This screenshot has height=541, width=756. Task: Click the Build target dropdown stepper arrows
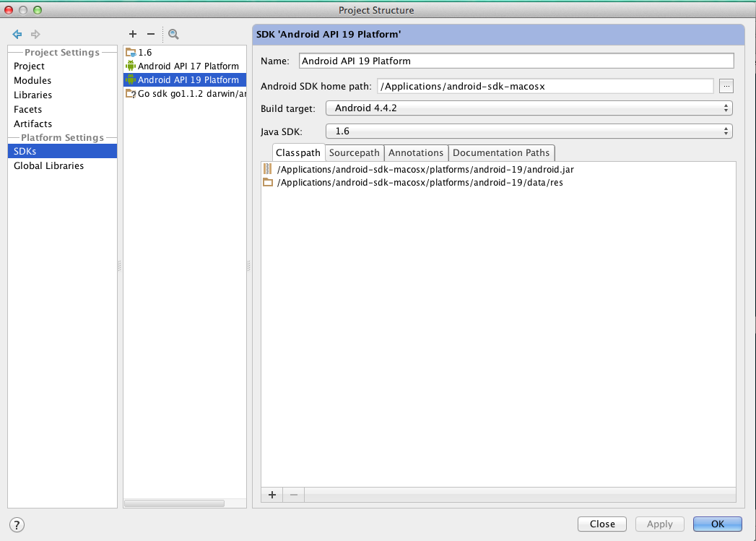coord(728,108)
